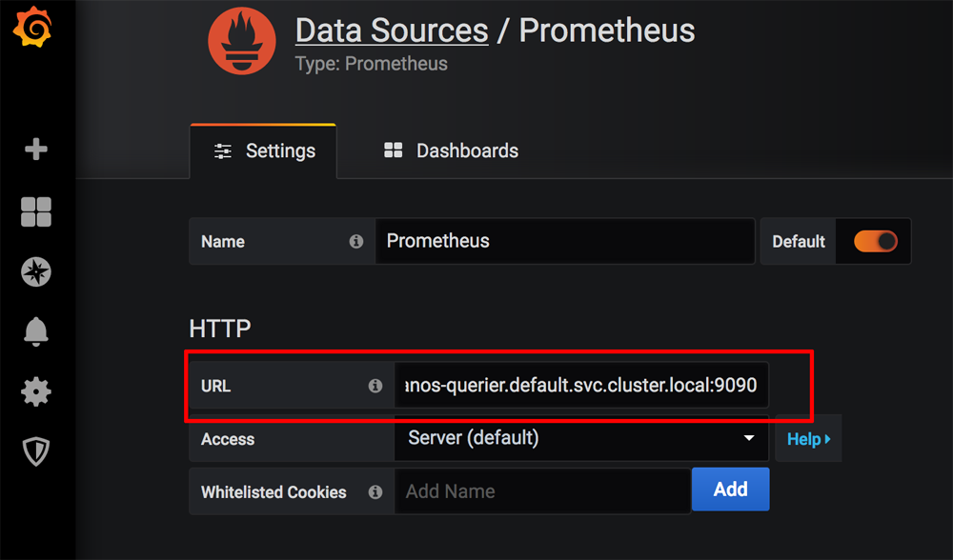The height and width of the screenshot is (560, 953).
Task: Click the Whitelisted Cookies Add Name field
Action: coord(542,492)
